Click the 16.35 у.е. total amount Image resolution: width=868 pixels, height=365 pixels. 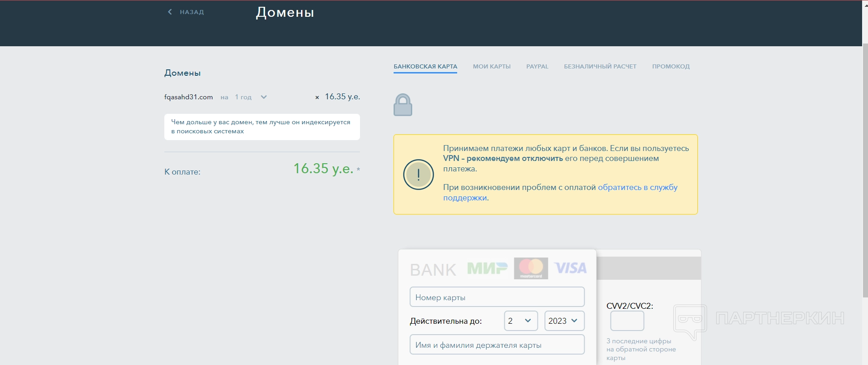coord(323,169)
